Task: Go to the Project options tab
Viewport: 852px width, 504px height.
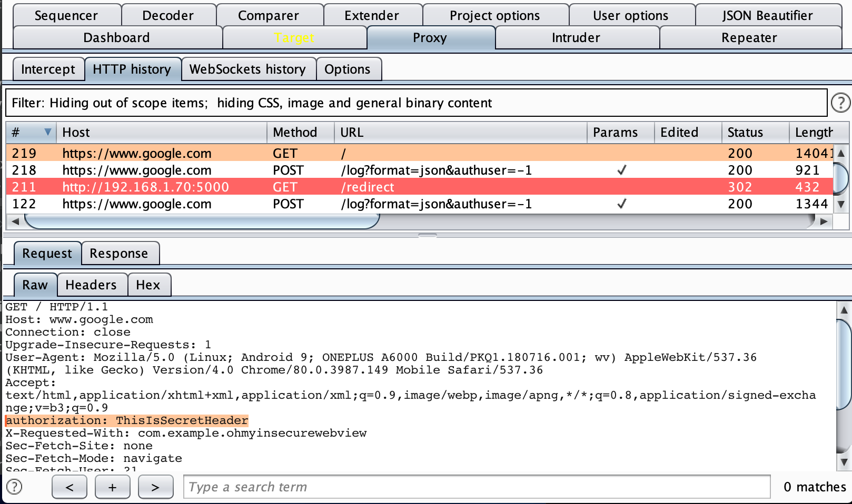Action: [495, 15]
